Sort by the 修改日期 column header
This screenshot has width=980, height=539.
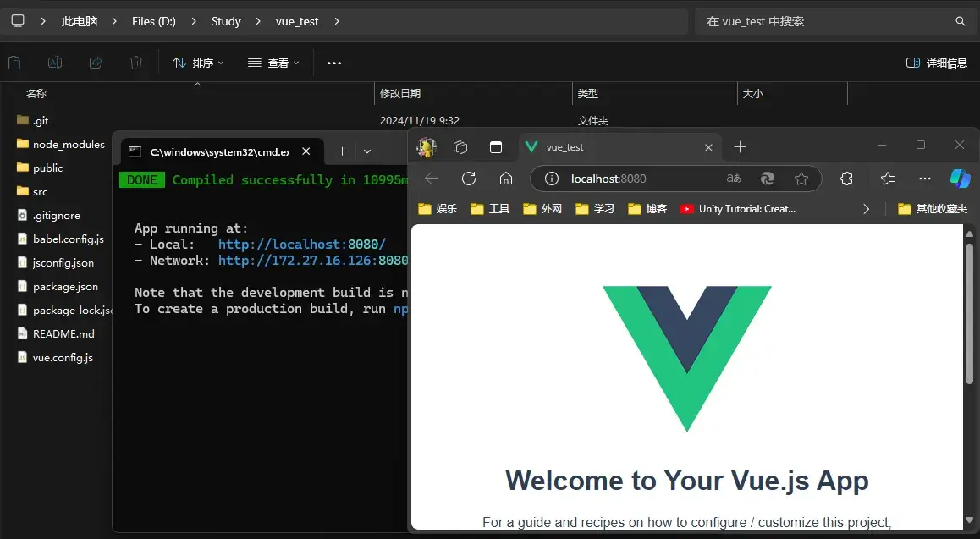point(400,93)
